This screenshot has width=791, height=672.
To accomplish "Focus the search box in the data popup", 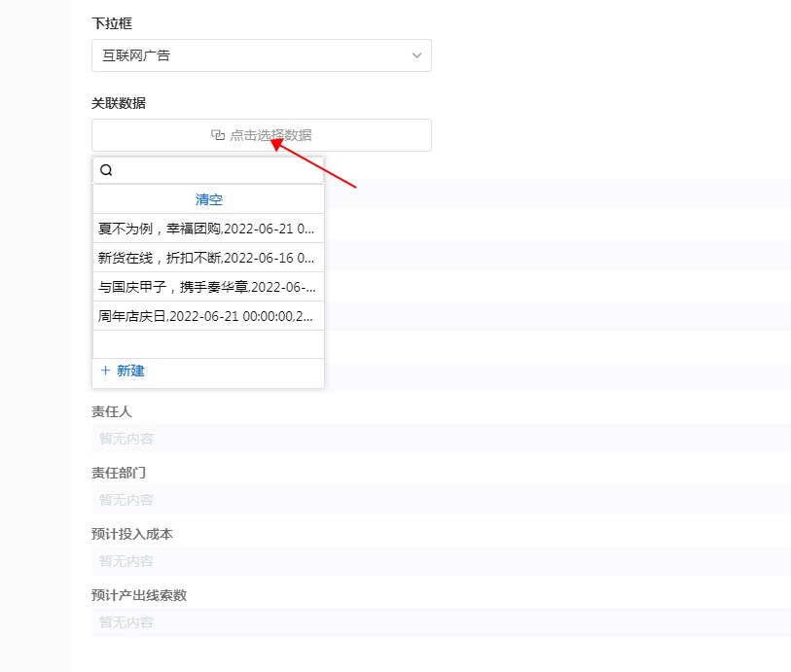I will [x=214, y=170].
